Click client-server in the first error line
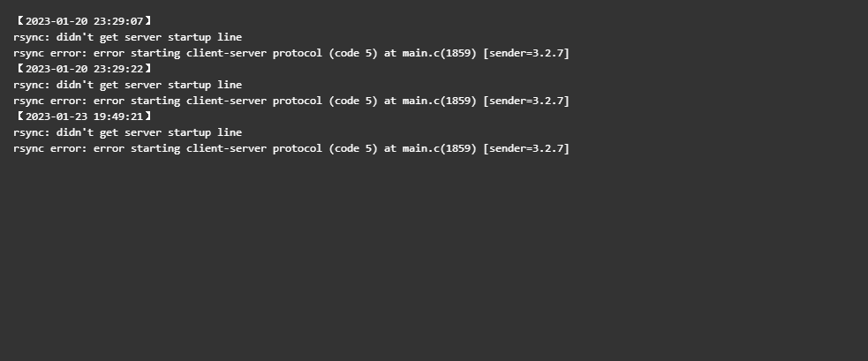This screenshot has width=868, height=361. [x=226, y=53]
